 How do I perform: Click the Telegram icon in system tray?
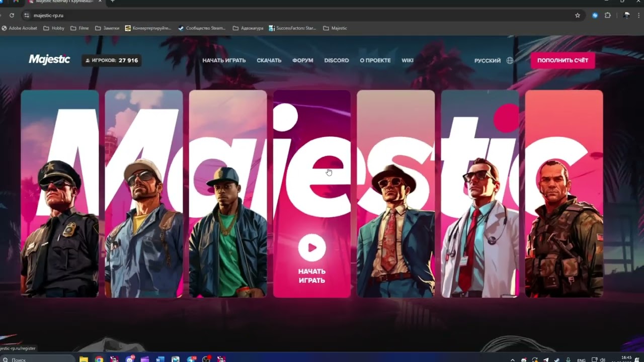(546, 360)
